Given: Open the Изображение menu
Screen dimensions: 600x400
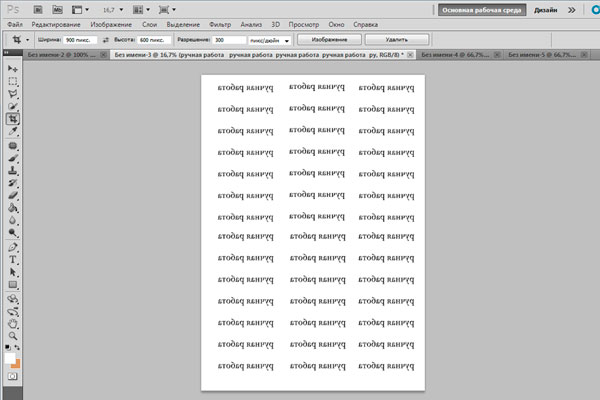Looking at the screenshot, I should (111, 24).
